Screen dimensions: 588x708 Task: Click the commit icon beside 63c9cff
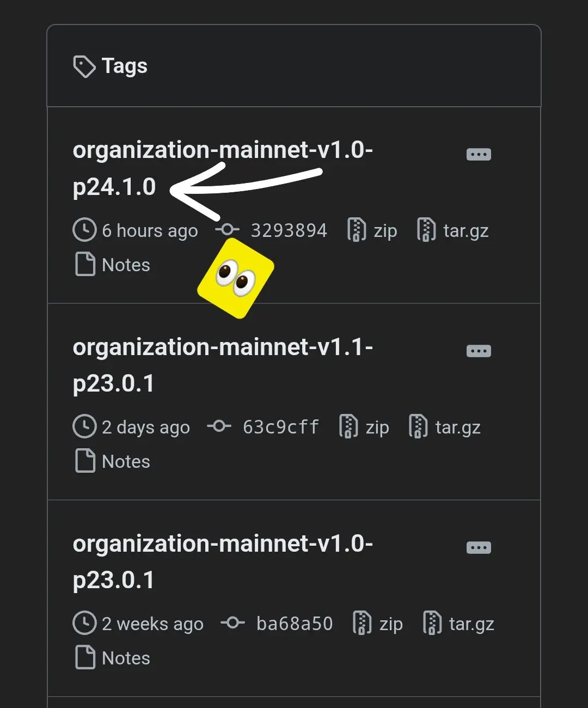[219, 426]
